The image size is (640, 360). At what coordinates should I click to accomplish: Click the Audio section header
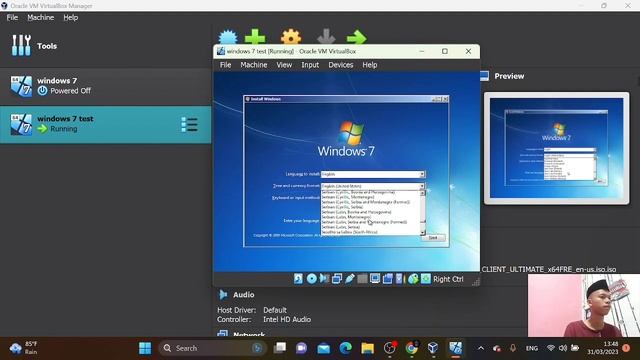[244, 295]
